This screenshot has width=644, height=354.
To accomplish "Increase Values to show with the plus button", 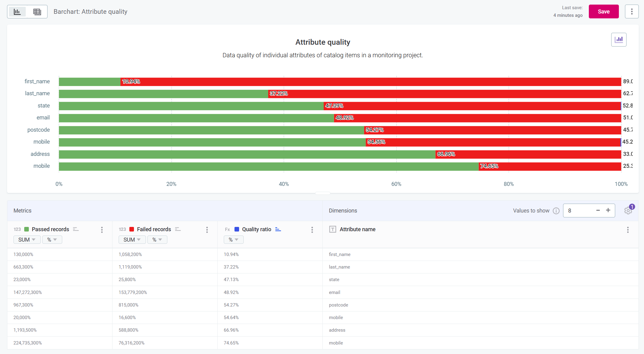I will 608,210.
